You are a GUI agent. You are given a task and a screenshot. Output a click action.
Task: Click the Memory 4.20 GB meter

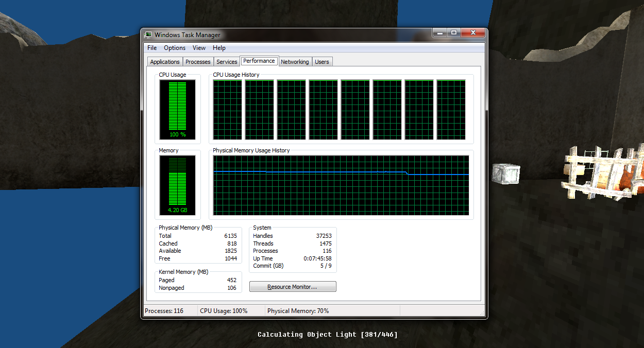click(x=178, y=185)
